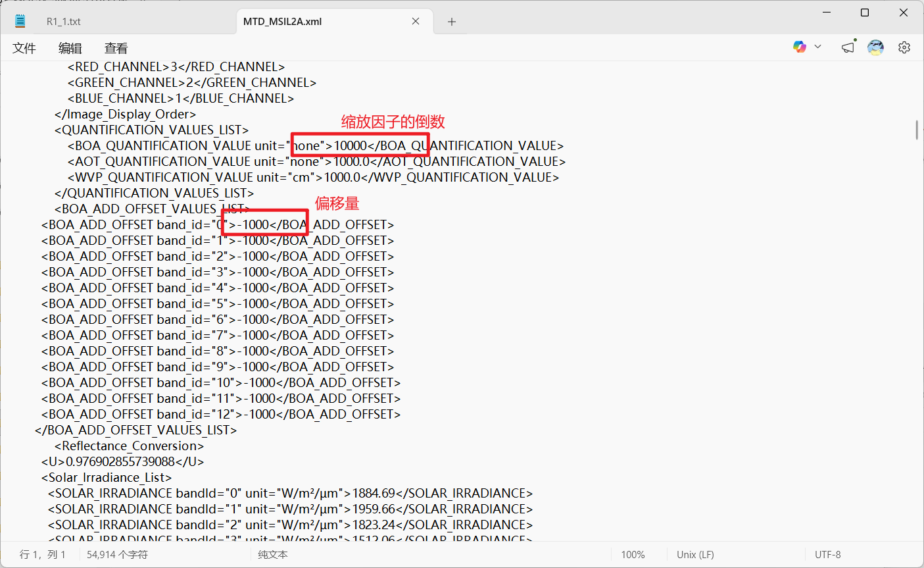Close the MTD_MSIL2A.xml tab

(416, 21)
